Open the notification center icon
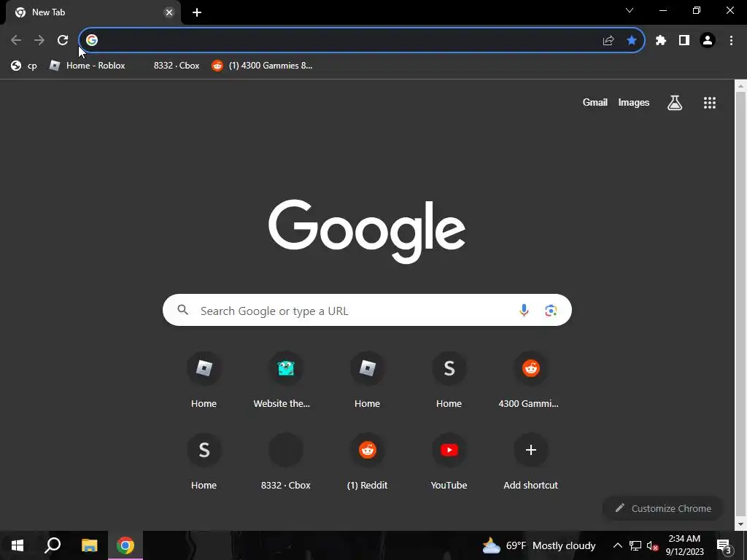The height and width of the screenshot is (560, 747). click(x=724, y=545)
